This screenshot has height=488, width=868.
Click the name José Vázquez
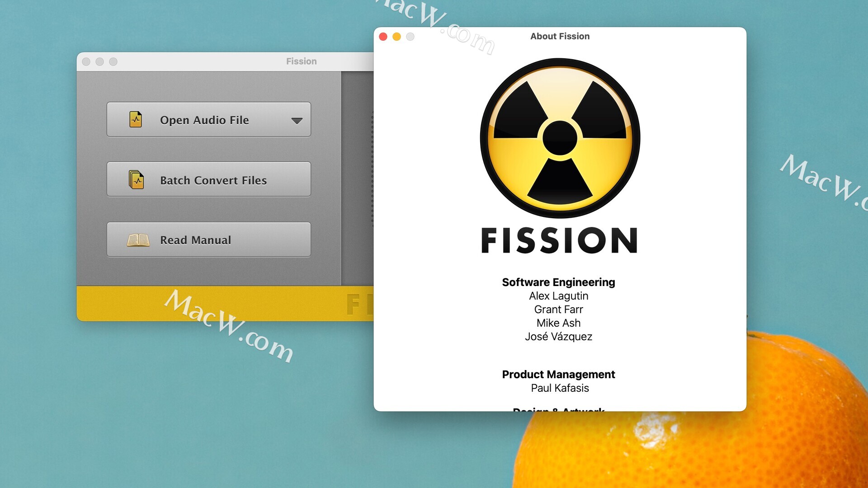559,337
